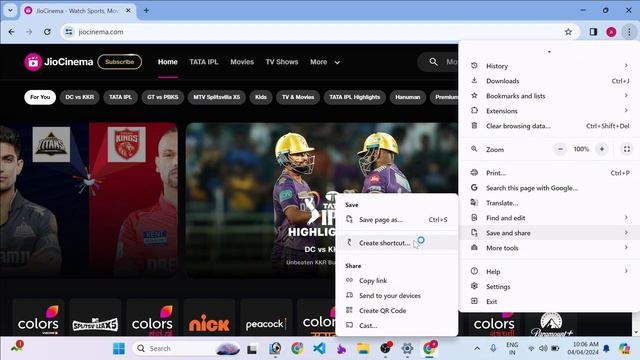
Task: Select the For You filter chip
Action: coord(40,97)
